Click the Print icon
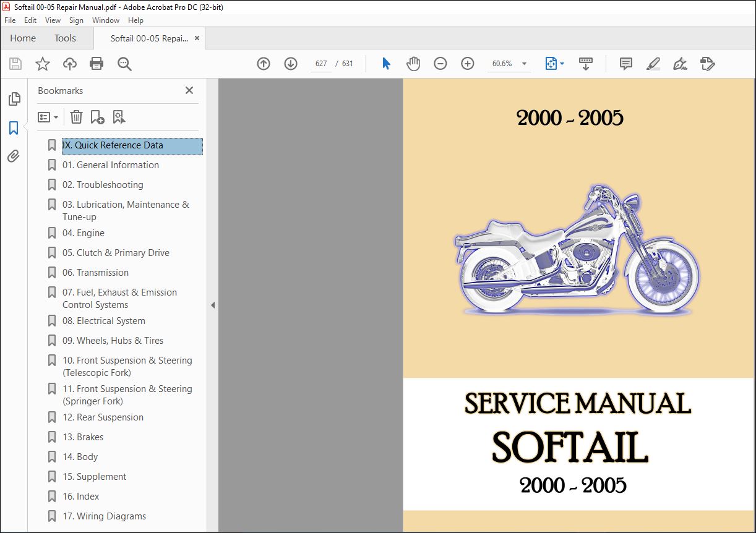756x533 pixels. click(97, 64)
